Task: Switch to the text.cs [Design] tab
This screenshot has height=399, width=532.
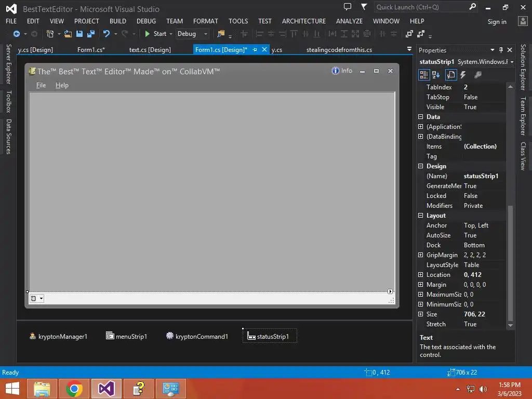Action: coord(150,50)
